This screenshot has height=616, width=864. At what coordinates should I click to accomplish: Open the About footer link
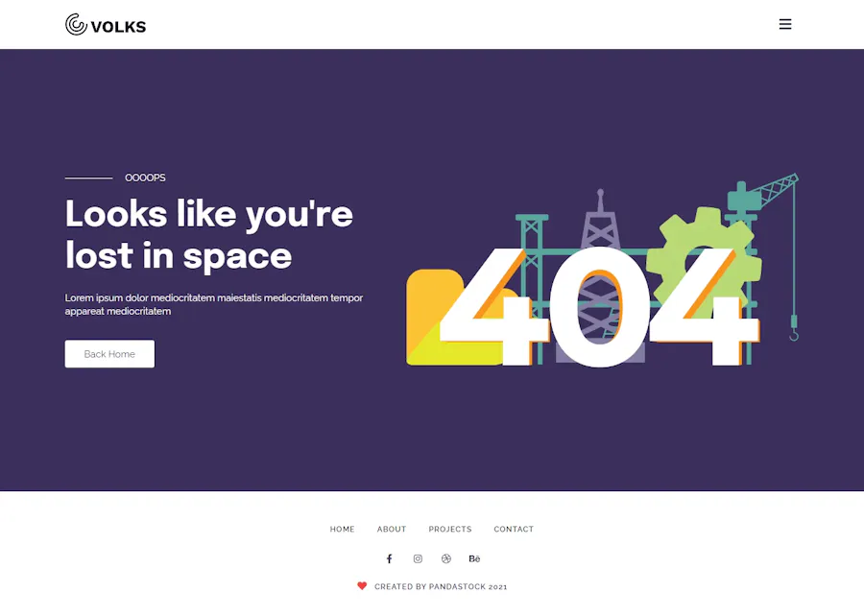point(392,529)
